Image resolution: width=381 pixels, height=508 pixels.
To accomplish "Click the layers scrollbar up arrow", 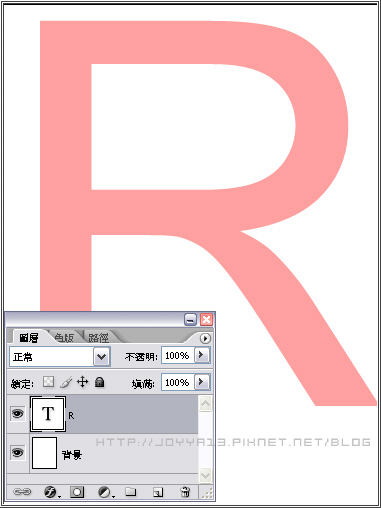I will click(x=205, y=404).
